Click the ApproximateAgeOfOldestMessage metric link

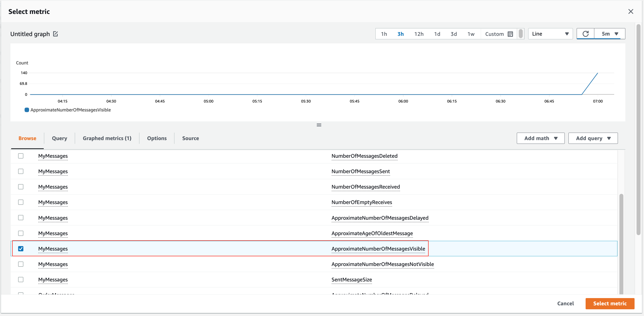point(372,233)
